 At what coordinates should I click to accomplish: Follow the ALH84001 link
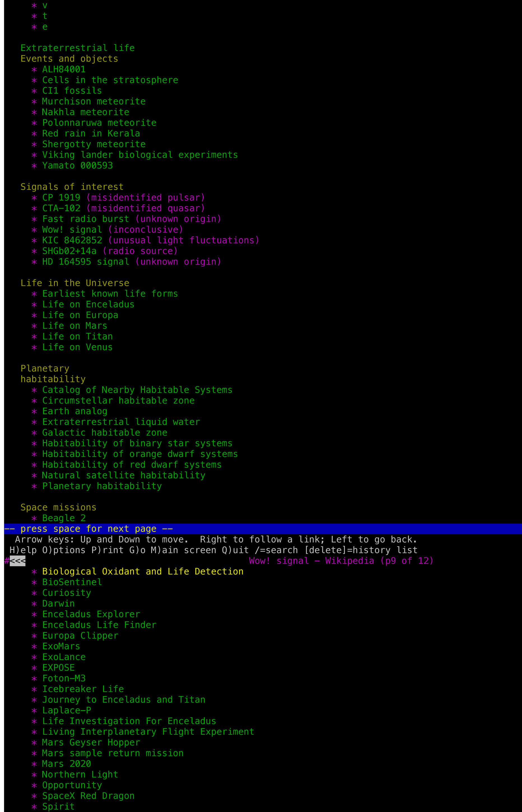pyautogui.click(x=64, y=69)
